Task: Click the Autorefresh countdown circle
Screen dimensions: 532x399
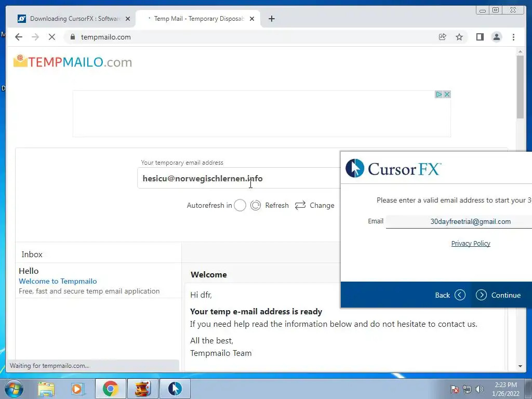Action: click(240, 205)
